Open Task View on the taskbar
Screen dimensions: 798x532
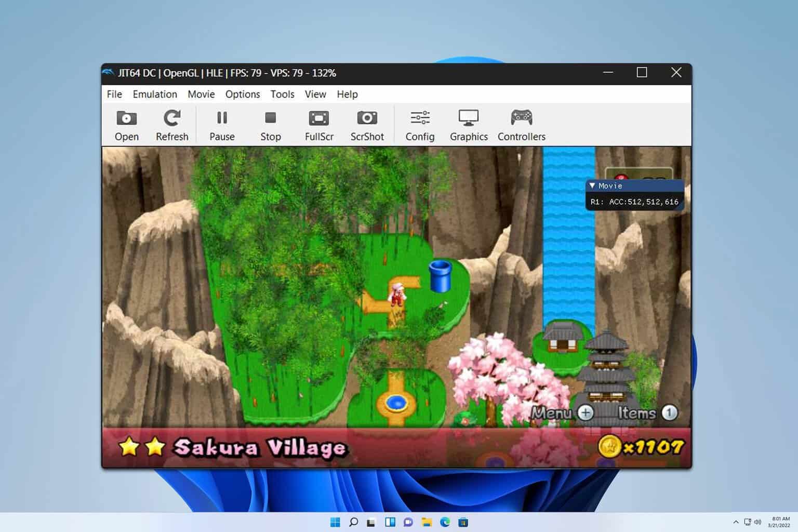click(371, 522)
